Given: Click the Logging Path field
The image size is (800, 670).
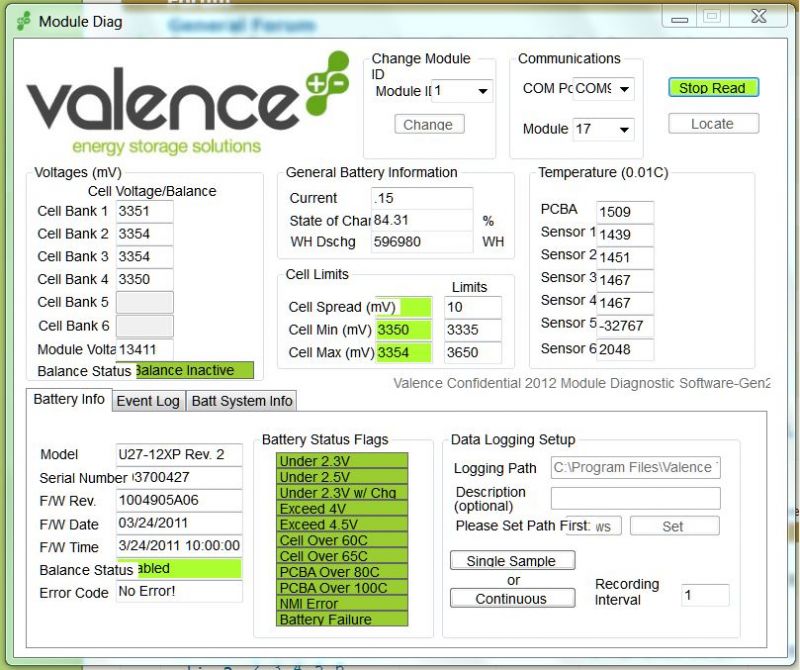Looking at the screenshot, I should pyautogui.click(x=635, y=467).
